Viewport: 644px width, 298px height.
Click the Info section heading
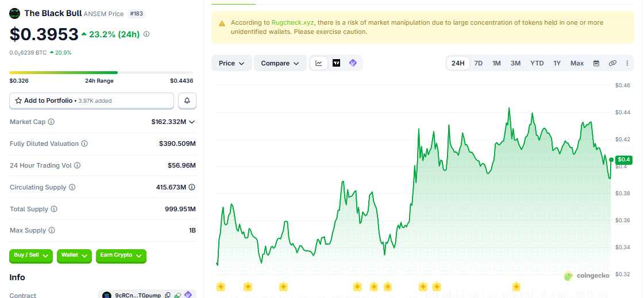(17, 277)
